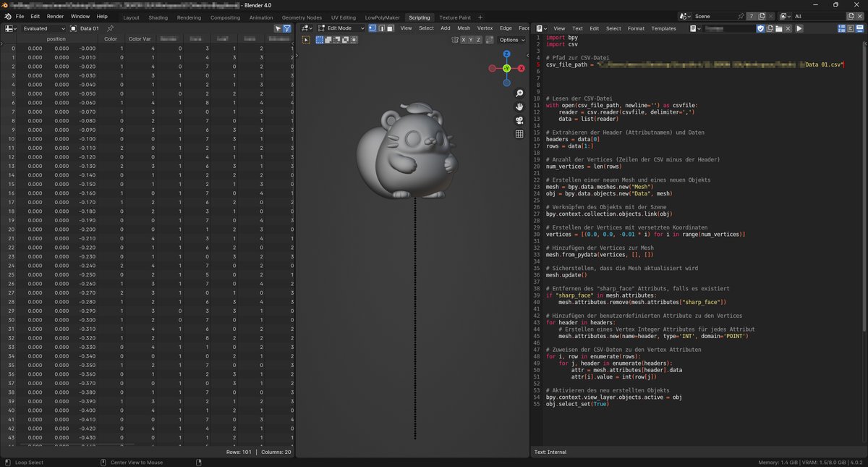Toggle syntax highlighting in the text editor
The width and height of the screenshot is (868, 467).
point(860,28)
